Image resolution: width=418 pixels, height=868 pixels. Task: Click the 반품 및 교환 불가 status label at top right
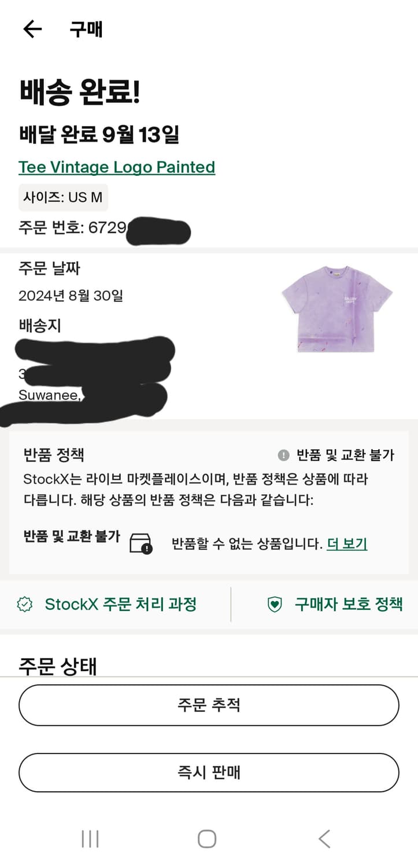click(345, 455)
